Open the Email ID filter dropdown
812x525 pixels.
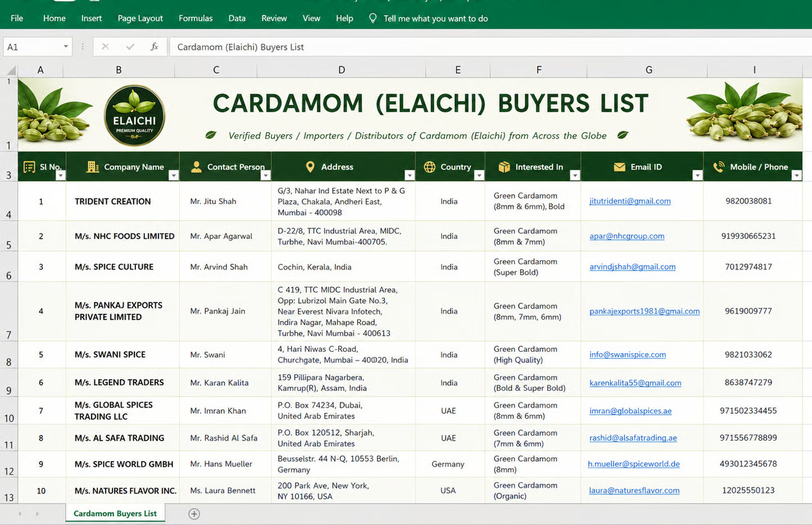pyautogui.click(x=697, y=175)
